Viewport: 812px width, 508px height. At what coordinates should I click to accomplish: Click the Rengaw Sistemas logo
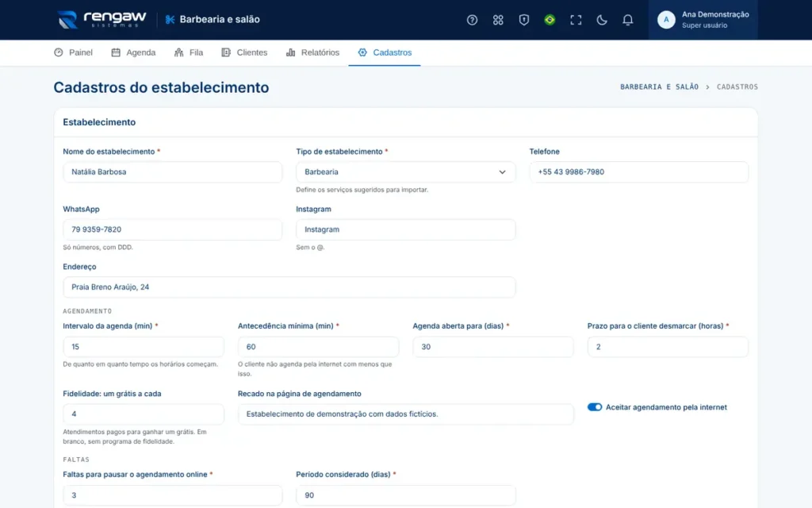tap(102, 19)
